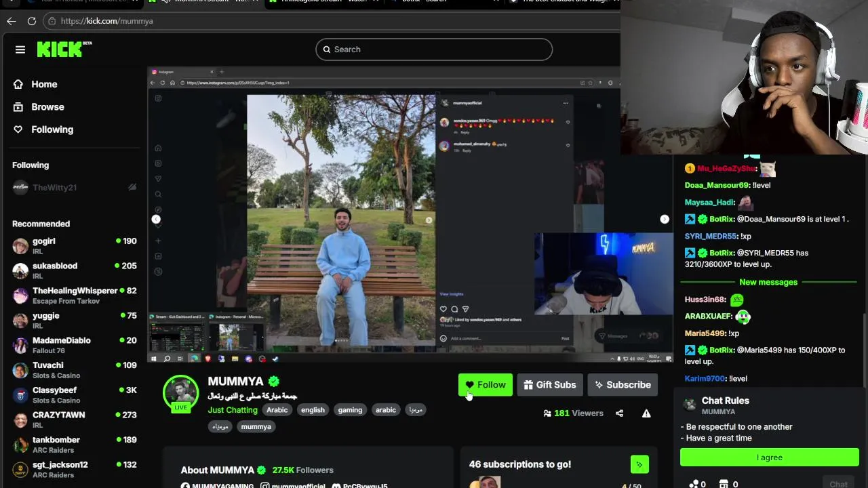This screenshot has width=868, height=488.
Task: Click username Huss3in68 in chat
Action: tap(705, 300)
